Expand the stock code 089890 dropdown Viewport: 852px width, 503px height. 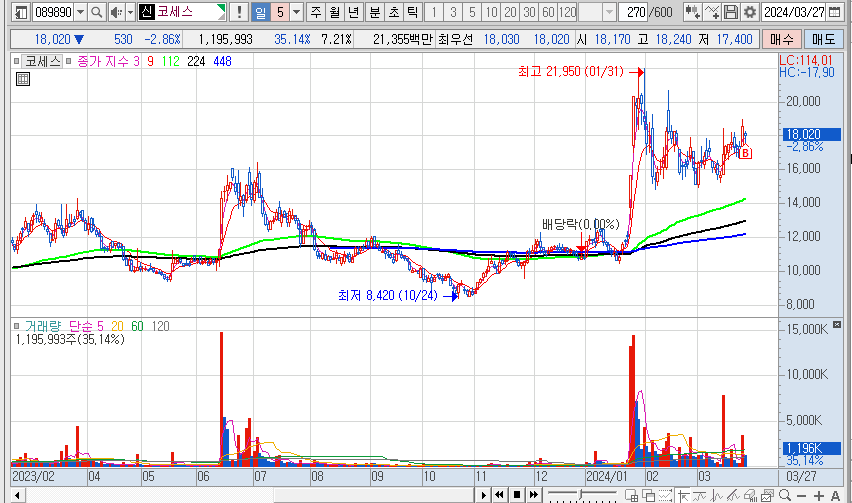pos(80,11)
